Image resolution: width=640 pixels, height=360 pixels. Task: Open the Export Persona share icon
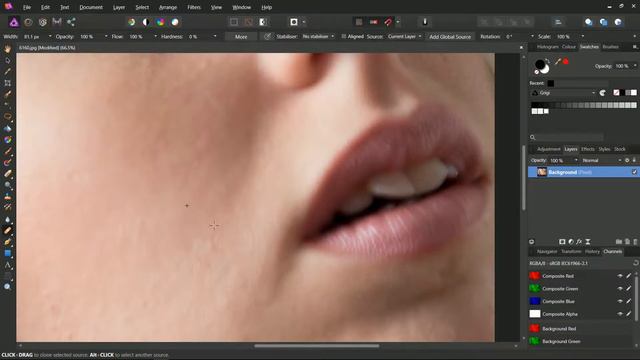pos(71,22)
